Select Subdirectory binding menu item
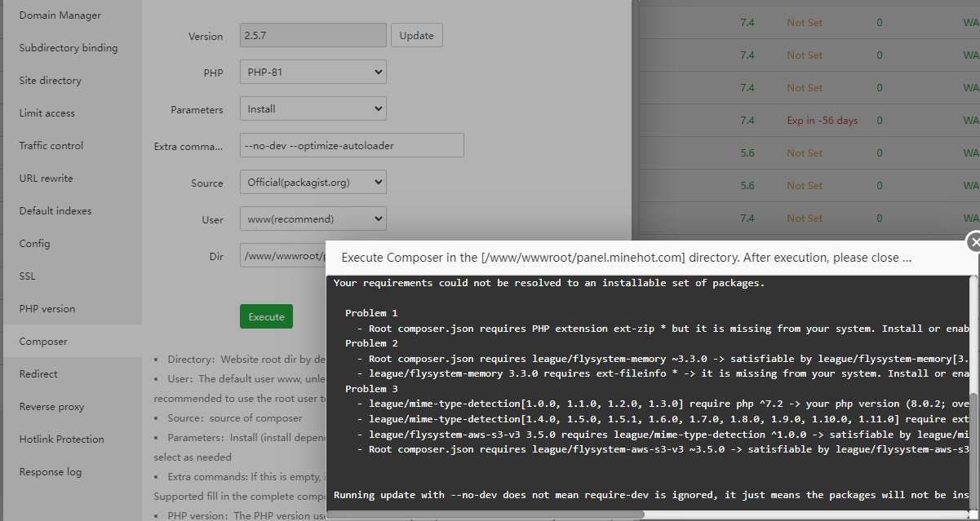The height and width of the screenshot is (521, 980). point(69,48)
